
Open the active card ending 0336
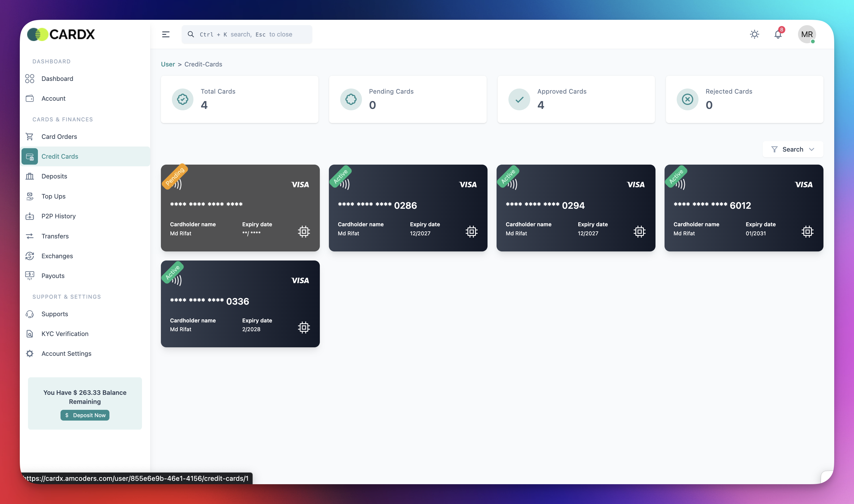coord(240,304)
